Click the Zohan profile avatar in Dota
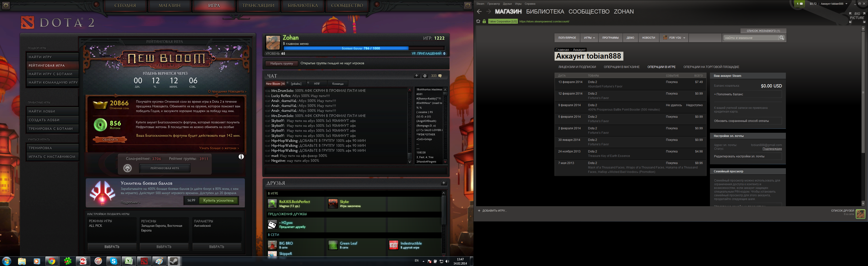 (x=273, y=43)
